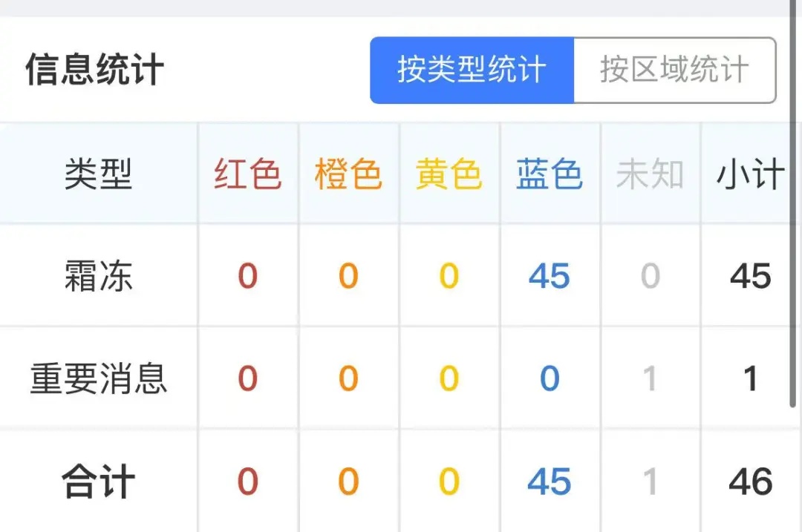Click the 橙色 column header
Viewport: 802px width, 532px height.
pos(348,174)
